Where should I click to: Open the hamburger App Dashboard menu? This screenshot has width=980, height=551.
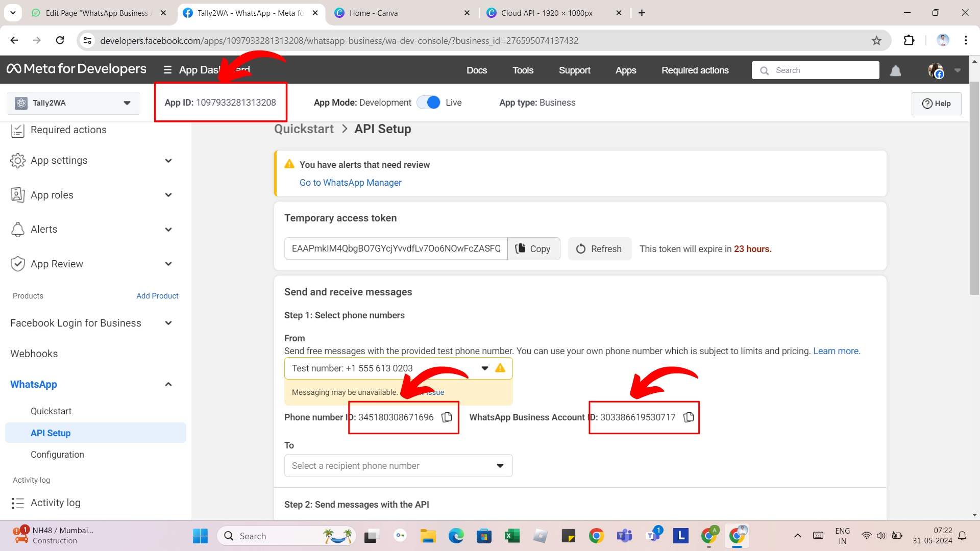pyautogui.click(x=167, y=70)
